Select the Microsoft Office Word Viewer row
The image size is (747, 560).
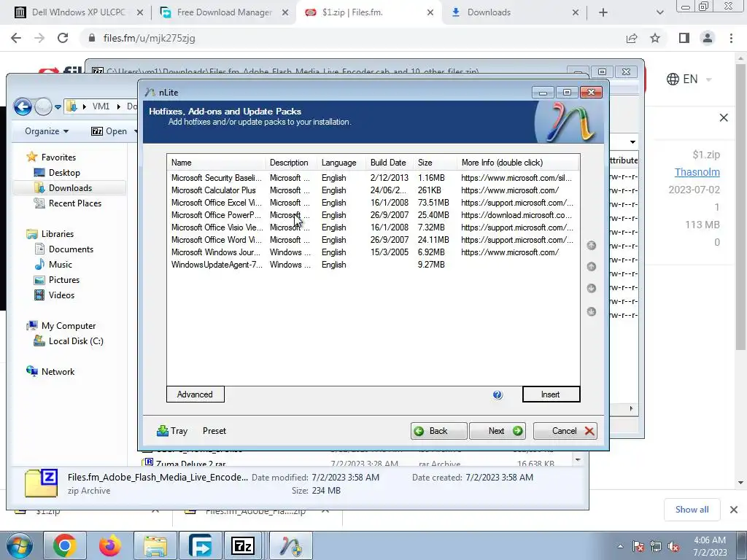tap(373, 239)
